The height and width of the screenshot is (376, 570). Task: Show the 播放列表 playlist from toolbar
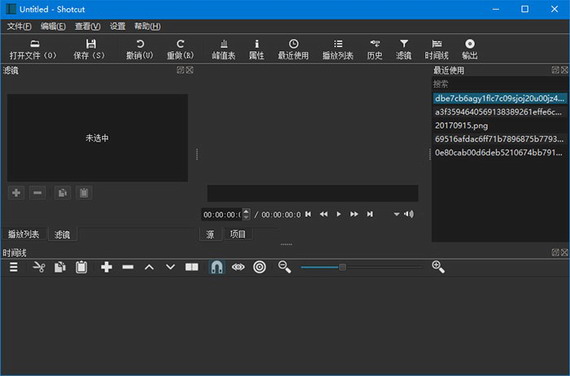338,49
